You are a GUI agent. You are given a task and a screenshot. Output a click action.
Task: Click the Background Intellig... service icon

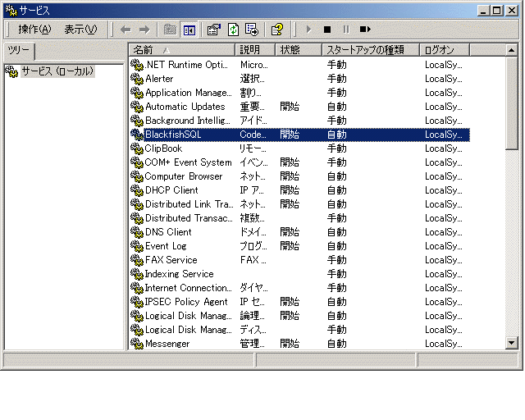point(137,121)
